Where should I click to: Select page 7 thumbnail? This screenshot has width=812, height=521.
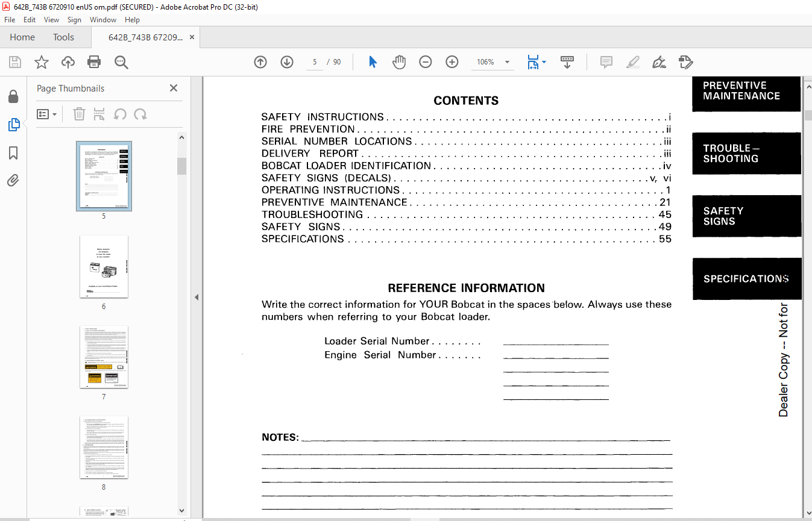[104, 357]
